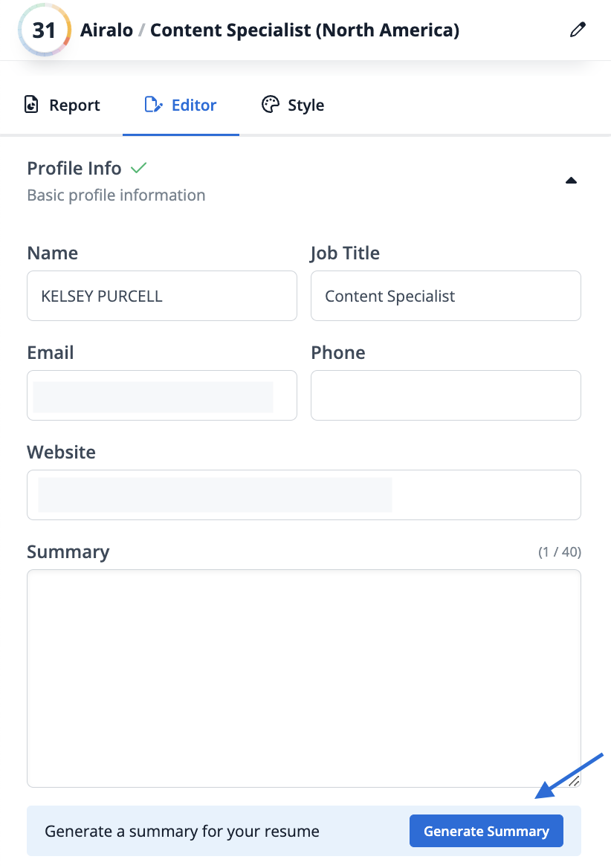
Task: Collapse Profile Info with the arrow
Action: tap(571, 181)
